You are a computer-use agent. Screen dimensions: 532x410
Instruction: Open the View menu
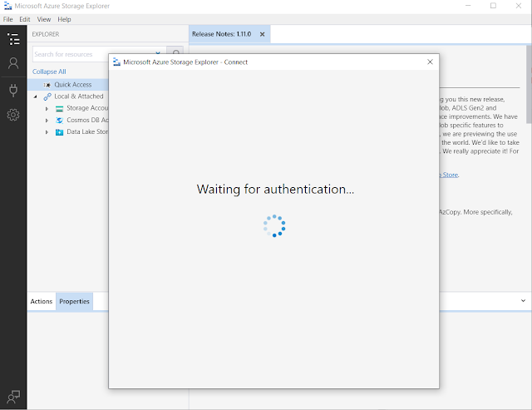[44, 19]
